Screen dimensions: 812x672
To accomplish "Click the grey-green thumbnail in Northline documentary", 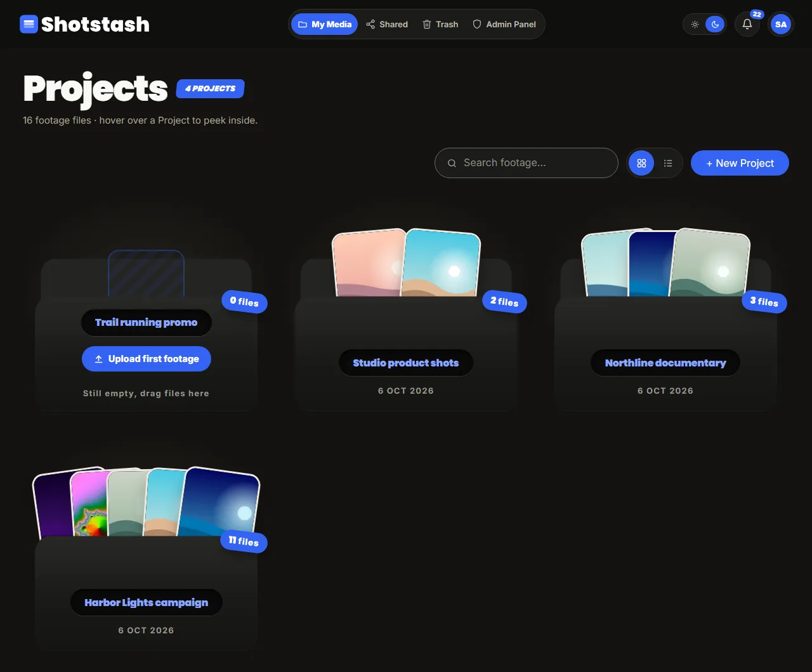I will (710, 263).
